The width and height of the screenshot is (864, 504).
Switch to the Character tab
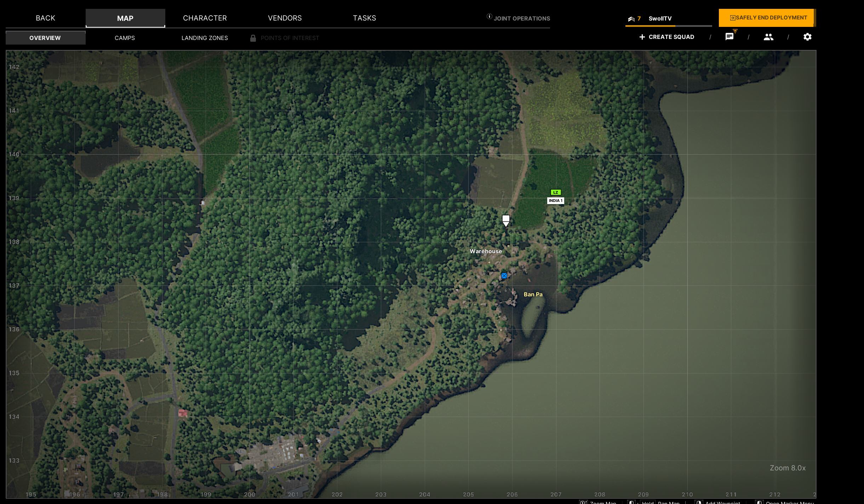pyautogui.click(x=205, y=18)
